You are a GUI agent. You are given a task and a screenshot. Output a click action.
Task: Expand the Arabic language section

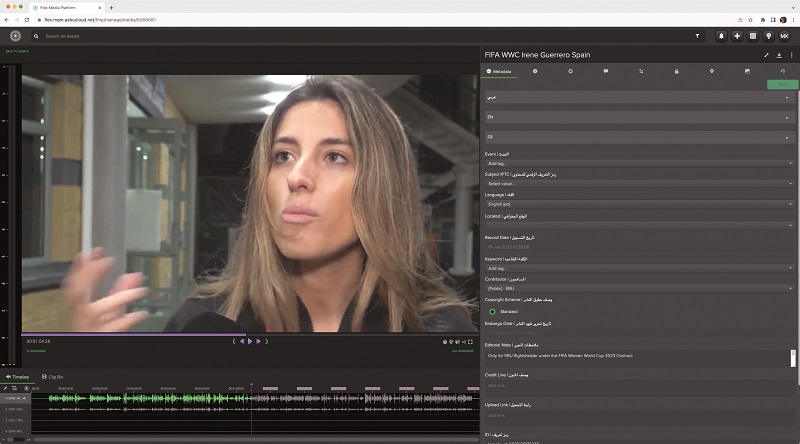[639, 97]
